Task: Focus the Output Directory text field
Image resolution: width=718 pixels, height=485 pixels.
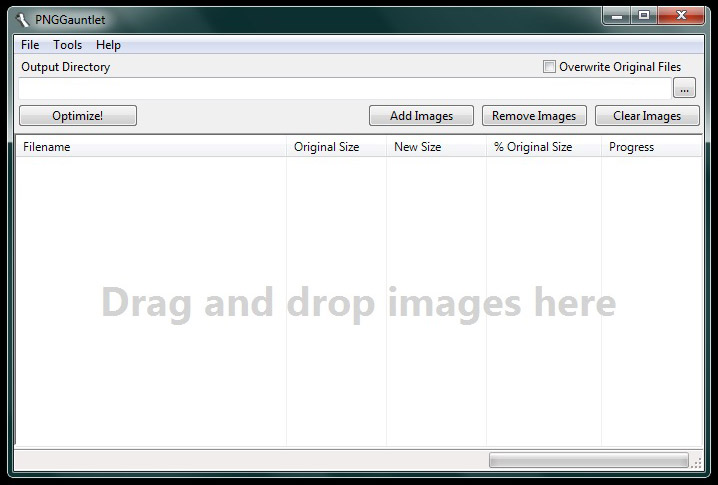Action: tap(345, 88)
